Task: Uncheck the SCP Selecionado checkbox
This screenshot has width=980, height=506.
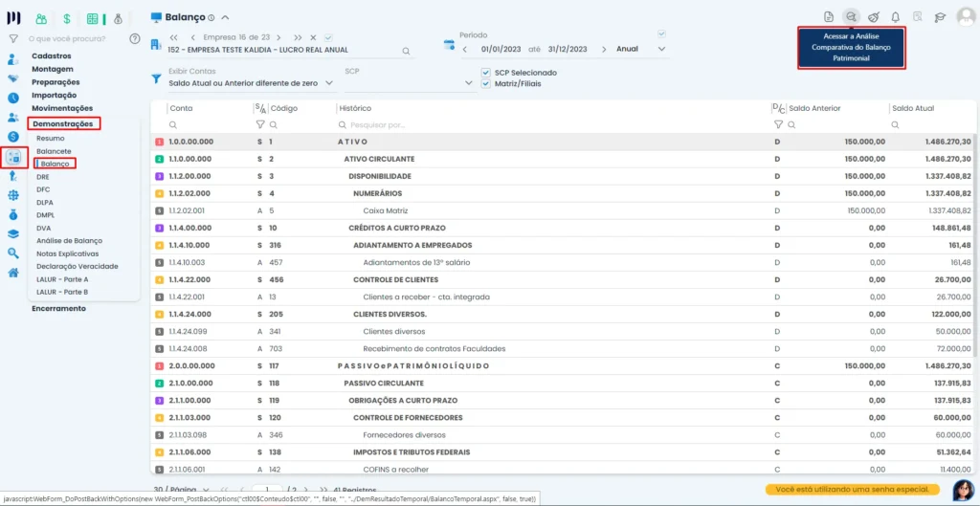Action: point(486,73)
